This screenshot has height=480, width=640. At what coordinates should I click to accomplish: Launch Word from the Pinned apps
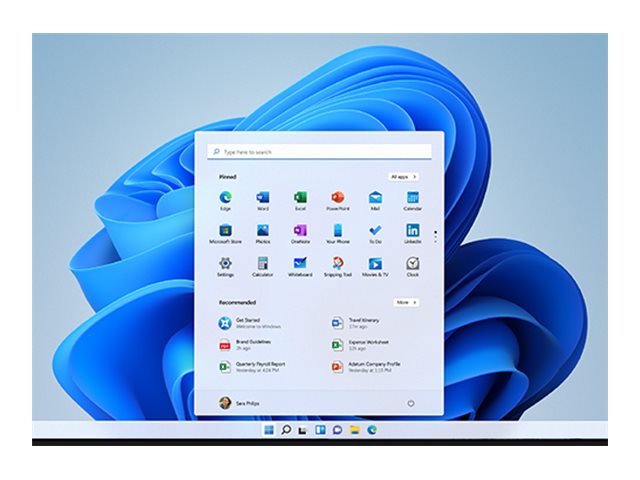[263, 198]
